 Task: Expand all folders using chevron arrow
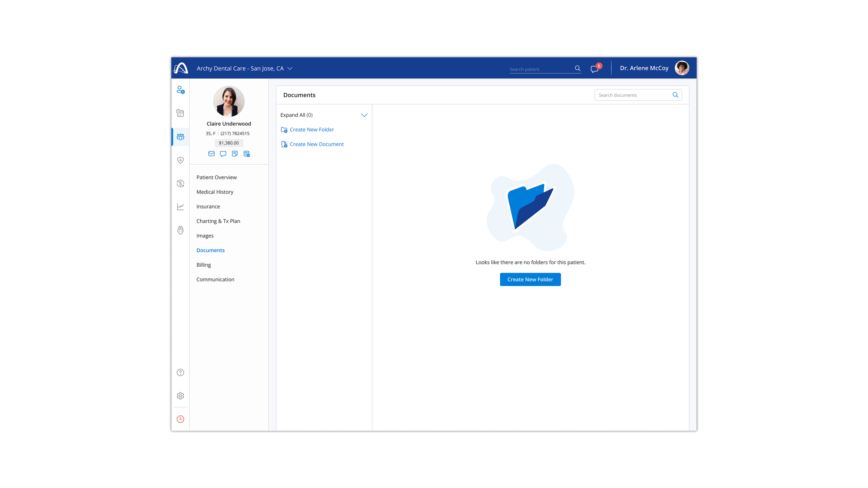tap(364, 115)
